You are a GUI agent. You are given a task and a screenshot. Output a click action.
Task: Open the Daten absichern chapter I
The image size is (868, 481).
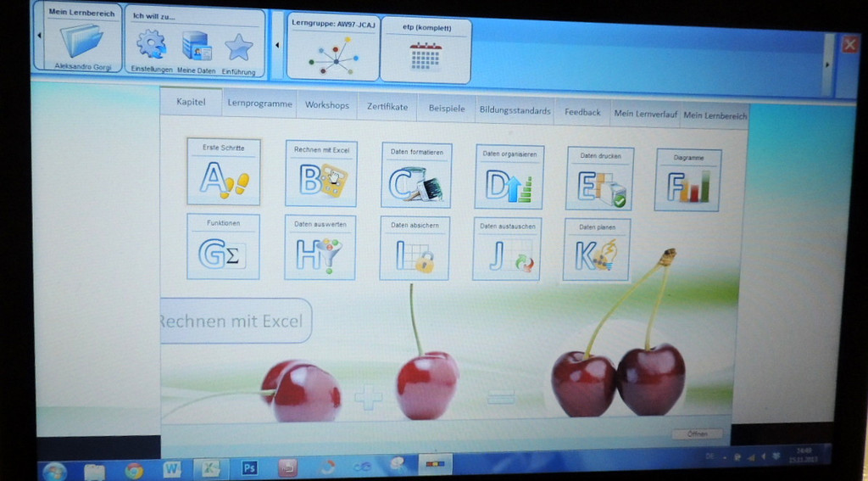(x=415, y=249)
